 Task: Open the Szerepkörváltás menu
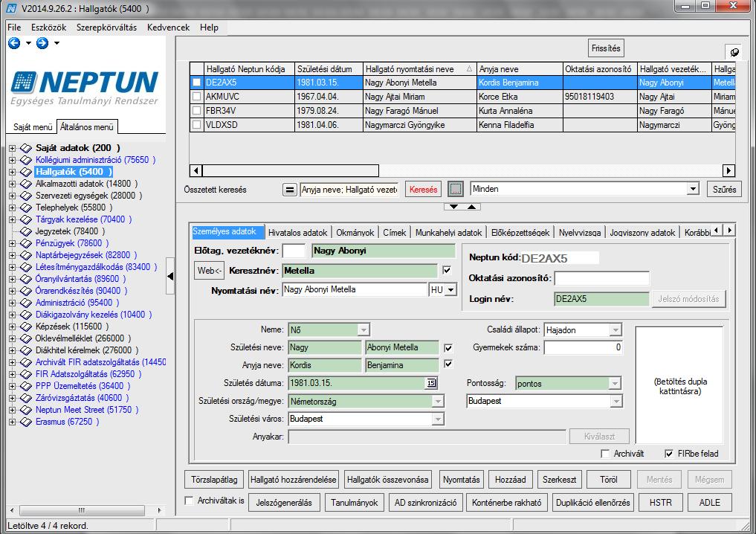tap(106, 28)
